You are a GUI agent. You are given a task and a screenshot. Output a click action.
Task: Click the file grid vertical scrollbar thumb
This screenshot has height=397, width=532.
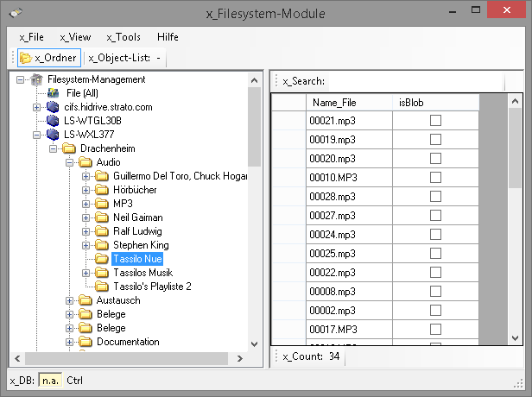pyautogui.click(x=515, y=148)
